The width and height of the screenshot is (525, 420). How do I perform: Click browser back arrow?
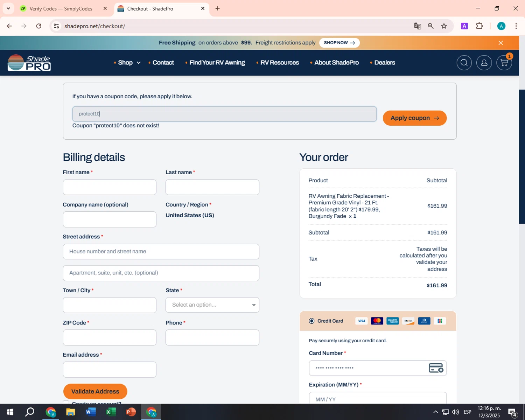pyautogui.click(x=9, y=26)
